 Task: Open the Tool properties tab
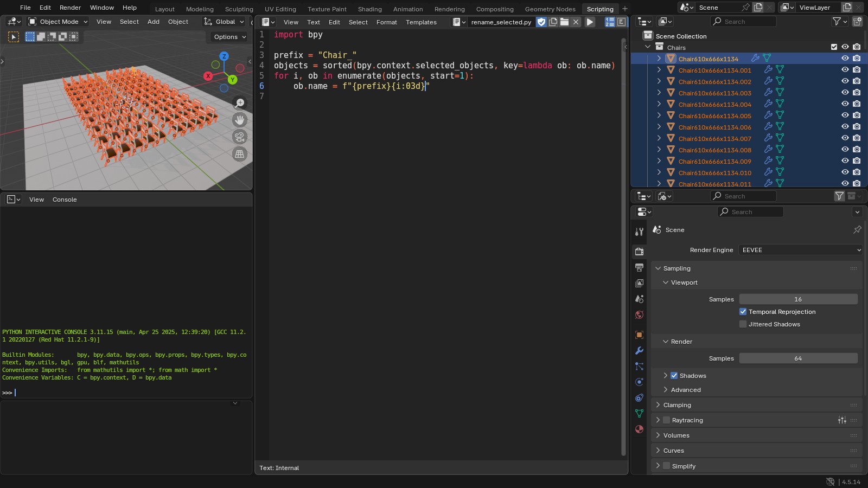pos(639,232)
